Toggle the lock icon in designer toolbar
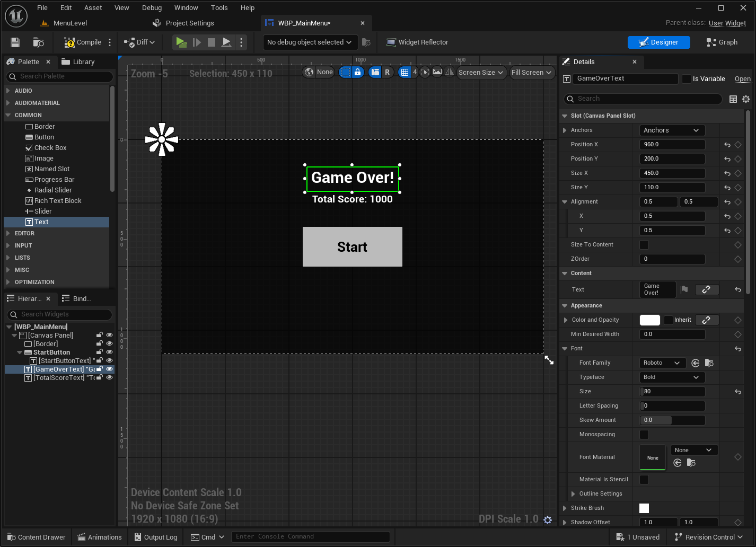Screen dimensions: 756x547 coord(358,72)
